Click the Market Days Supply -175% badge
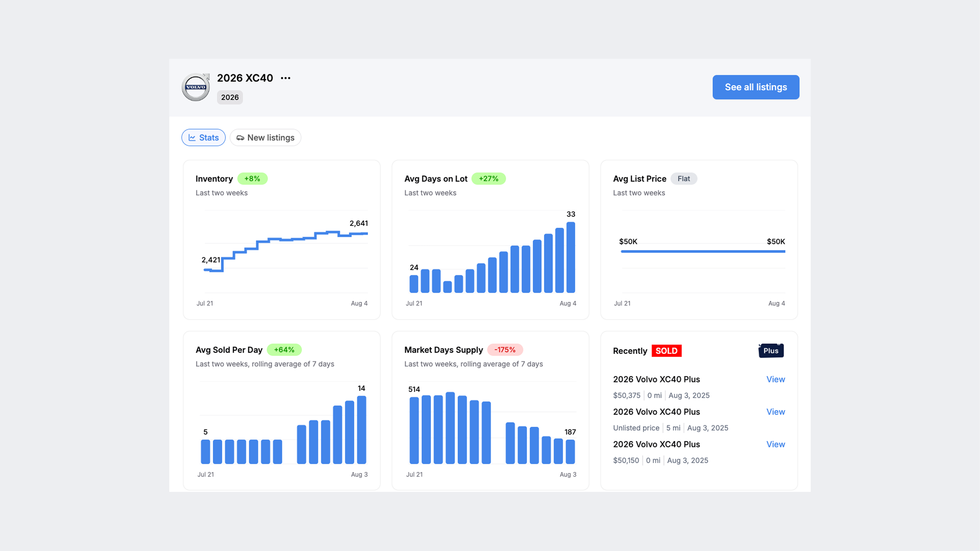This screenshot has width=980, height=551. click(505, 350)
